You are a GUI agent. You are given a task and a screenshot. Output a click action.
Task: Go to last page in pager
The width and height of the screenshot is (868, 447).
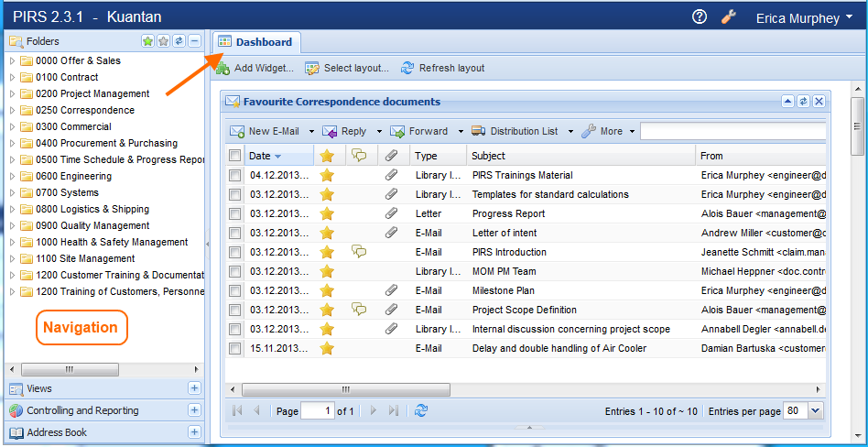394,410
